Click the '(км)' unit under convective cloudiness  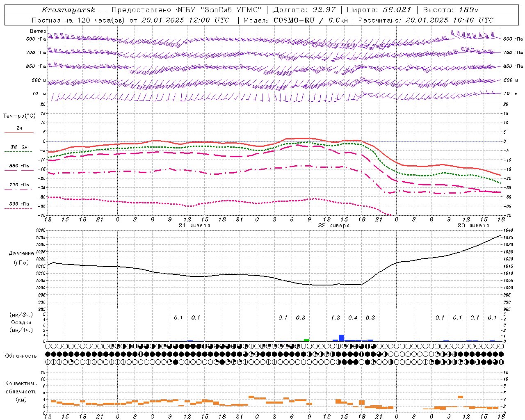pos(21,399)
